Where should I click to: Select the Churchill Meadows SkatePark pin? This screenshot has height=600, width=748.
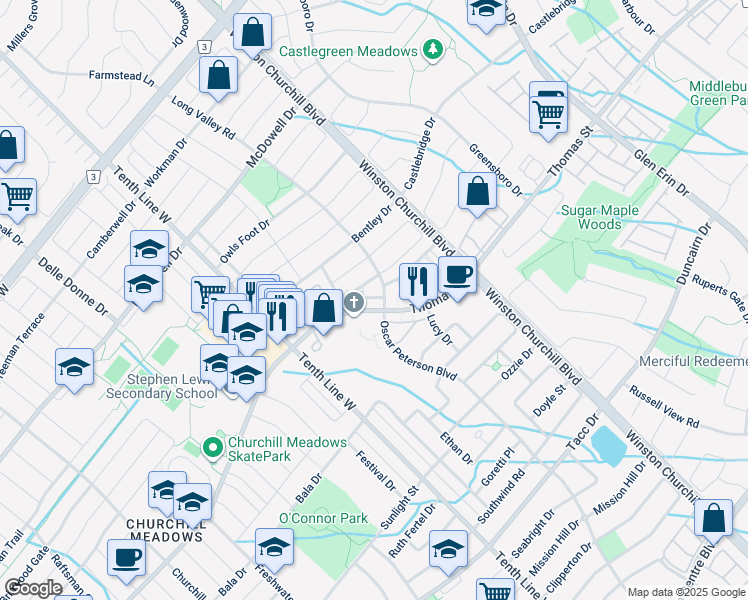tap(213, 448)
